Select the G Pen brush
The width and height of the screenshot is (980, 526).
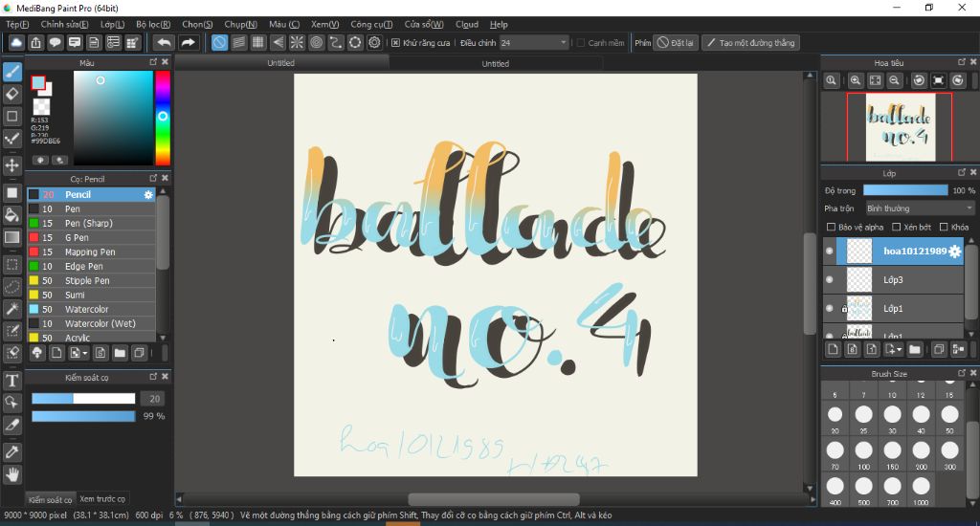point(91,237)
